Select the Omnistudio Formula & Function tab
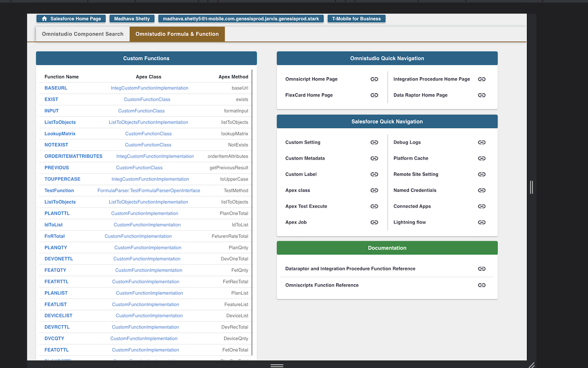Screen dimensions: 588x368 point(177,34)
